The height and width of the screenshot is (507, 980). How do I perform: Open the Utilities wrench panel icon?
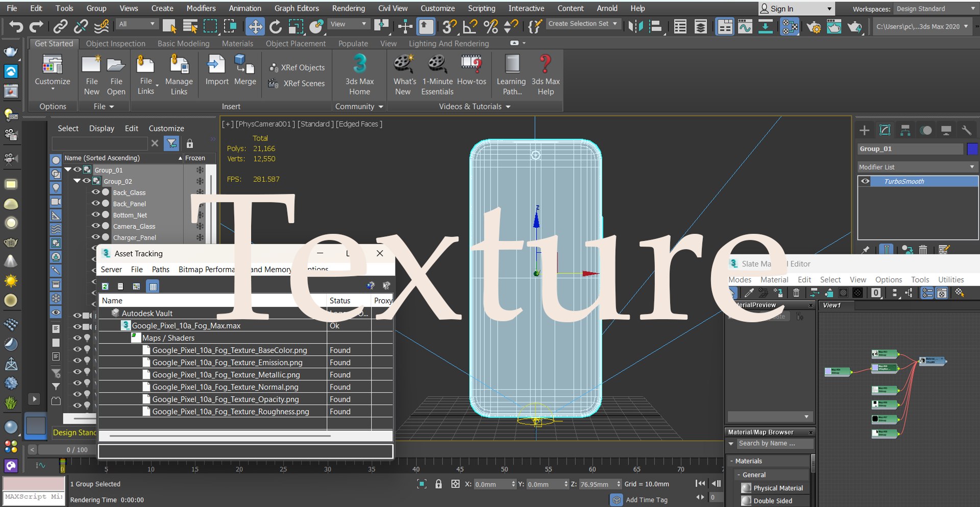(x=966, y=131)
